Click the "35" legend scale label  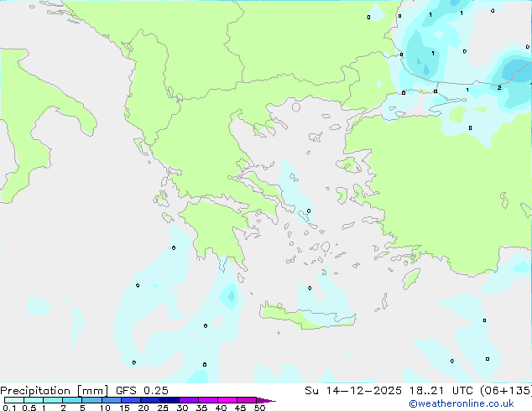coord(201,408)
